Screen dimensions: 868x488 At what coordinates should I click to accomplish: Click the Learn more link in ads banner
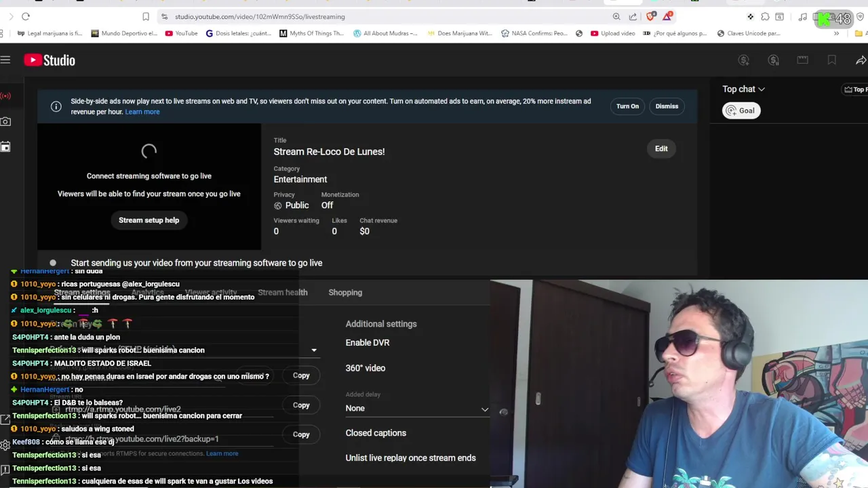point(142,112)
